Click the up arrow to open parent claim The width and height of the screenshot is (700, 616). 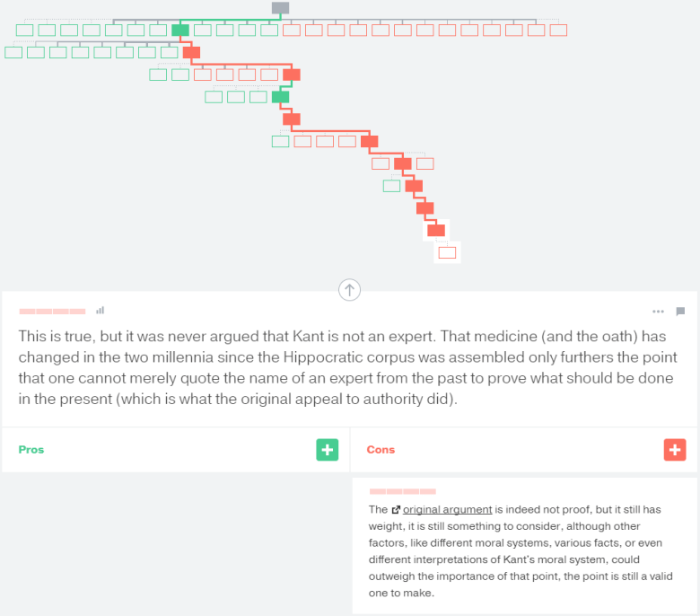[349, 289]
